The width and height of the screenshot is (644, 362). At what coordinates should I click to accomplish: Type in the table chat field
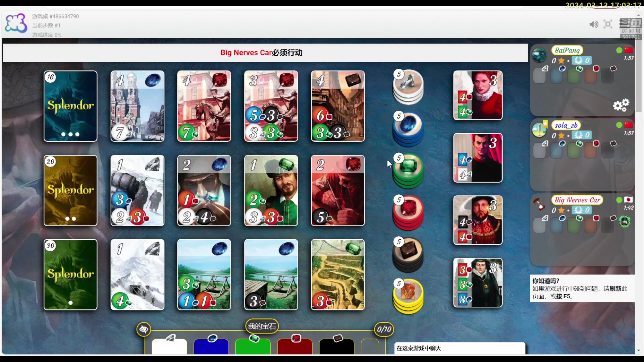point(460,348)
